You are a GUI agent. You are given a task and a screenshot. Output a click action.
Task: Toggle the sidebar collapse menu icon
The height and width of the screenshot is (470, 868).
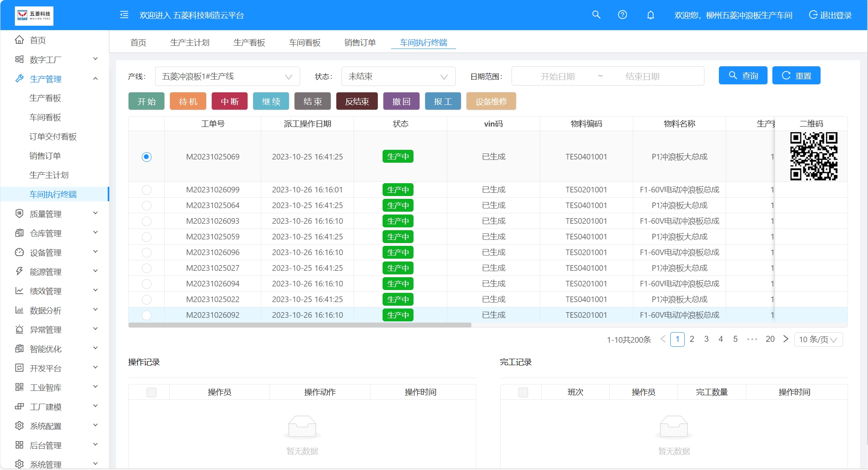tap(124, 15)
